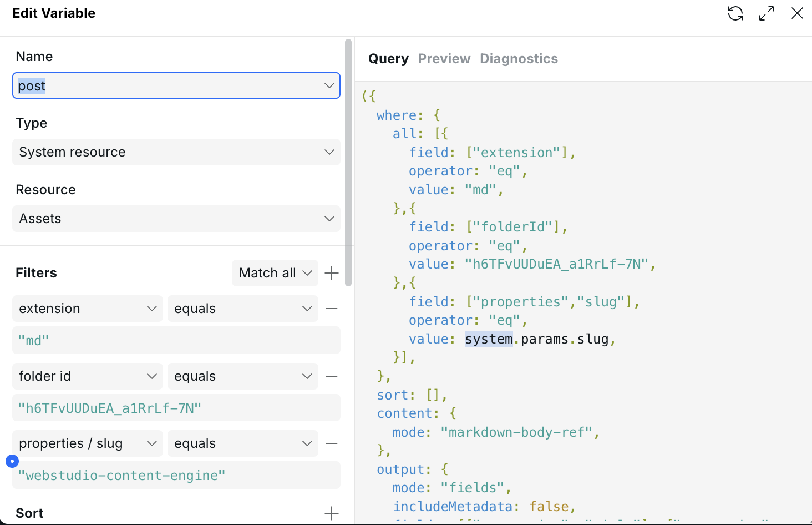Screen dimensions: 812x525
Task: Switch to the Preview tab
Action: pyautogui.click(x=444, y=59)
